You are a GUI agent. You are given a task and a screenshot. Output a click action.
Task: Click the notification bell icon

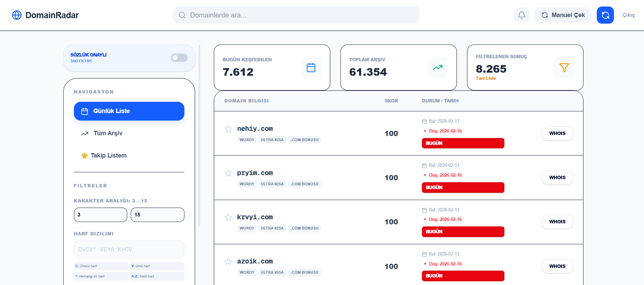[521, 15]
